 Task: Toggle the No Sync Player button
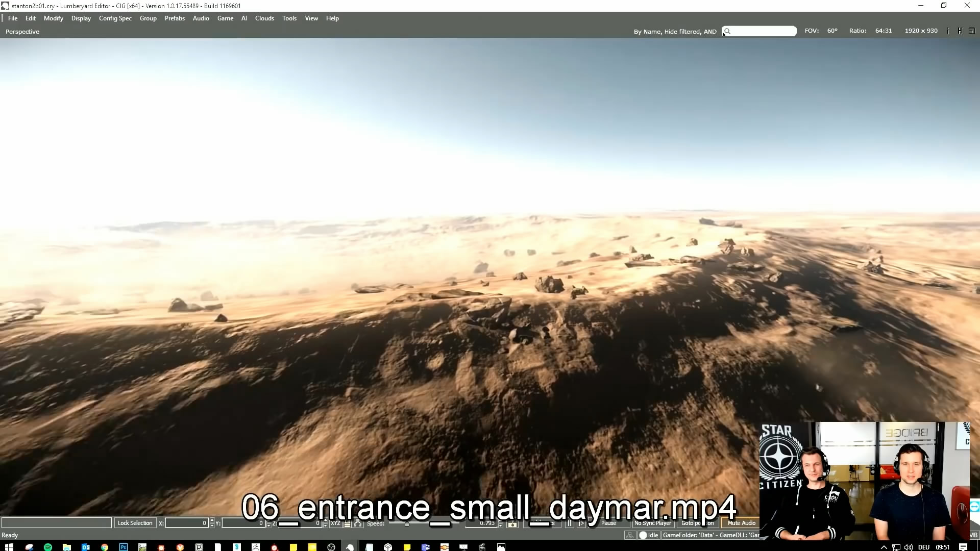pos(652,523)
